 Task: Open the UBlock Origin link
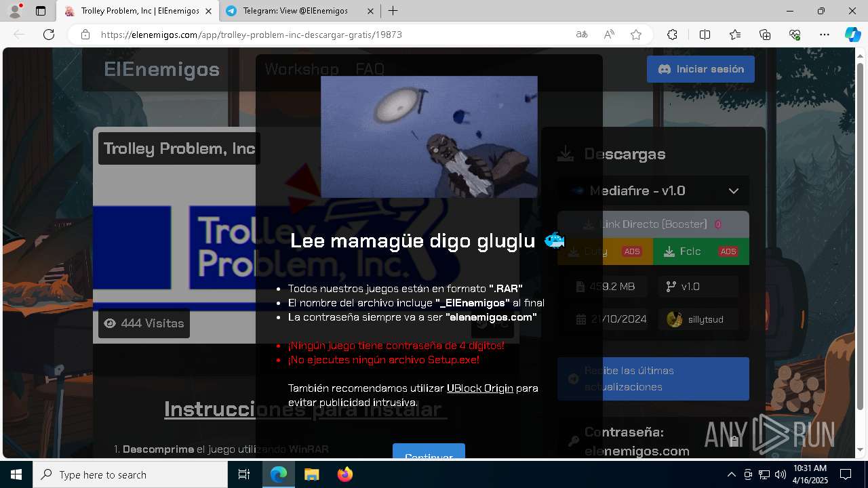480,388
